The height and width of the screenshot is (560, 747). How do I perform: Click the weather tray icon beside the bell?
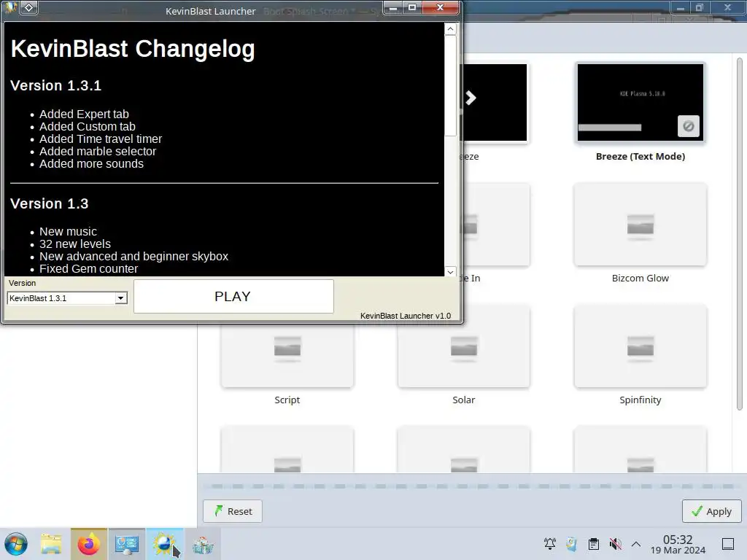pyautogui.click(x=572, y=544)
